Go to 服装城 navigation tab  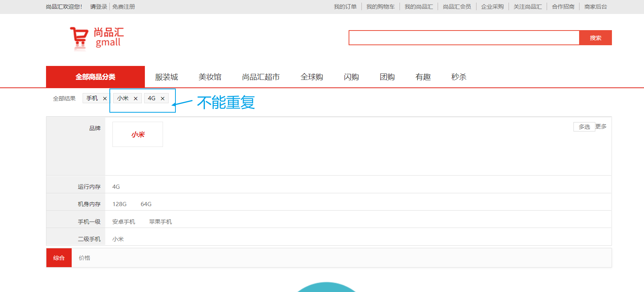[166, 77]
